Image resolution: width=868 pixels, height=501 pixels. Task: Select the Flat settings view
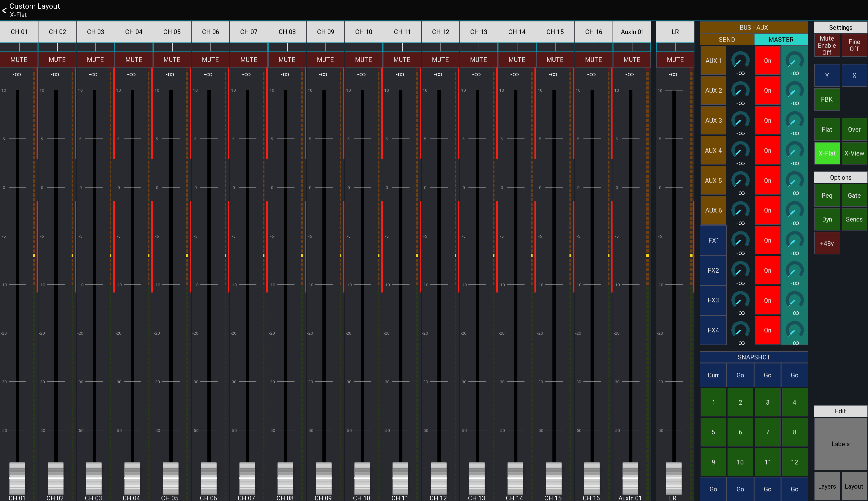pos(827,130)
